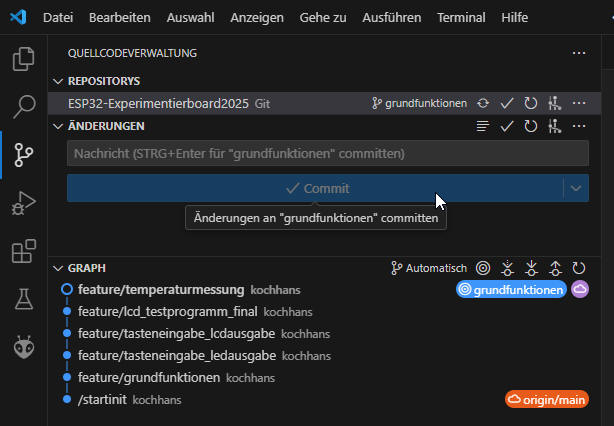Open the Bearbeiten menu
This screenshot has height=426, width=614.
click(x=120, y=18)
